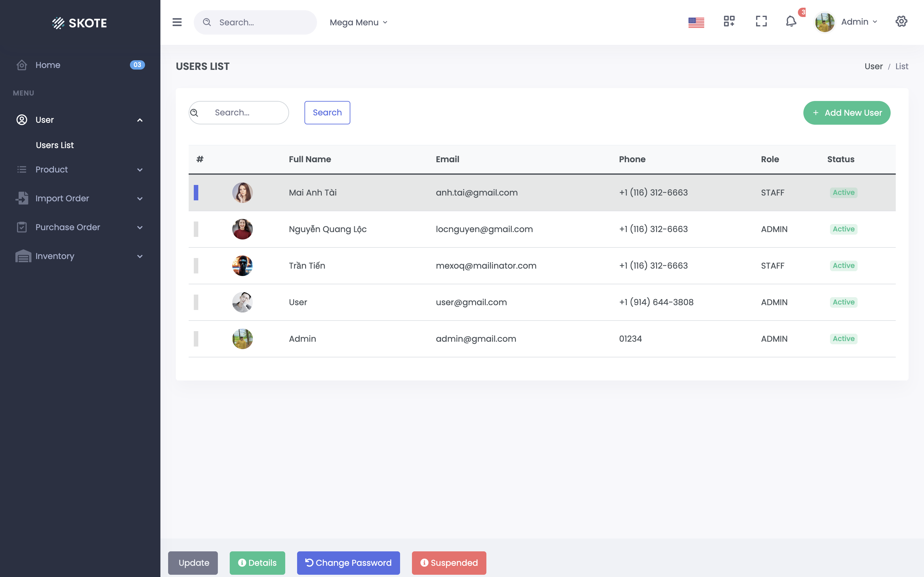
Task: Click the Import Order icon
Action: [x=22, y=198]
